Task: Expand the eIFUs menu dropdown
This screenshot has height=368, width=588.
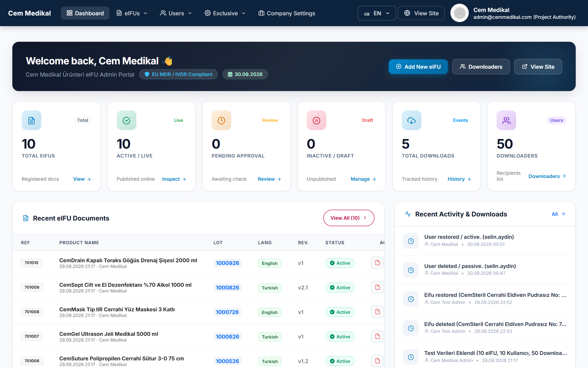Action: [x=132, y=13]
